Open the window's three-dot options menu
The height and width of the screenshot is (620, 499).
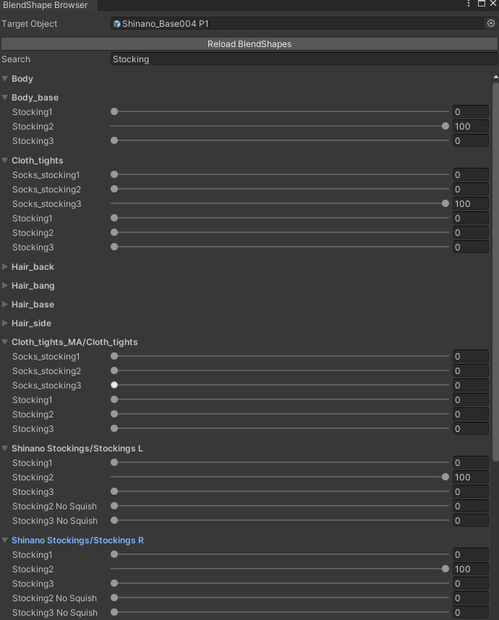click(x=469, y=4)
